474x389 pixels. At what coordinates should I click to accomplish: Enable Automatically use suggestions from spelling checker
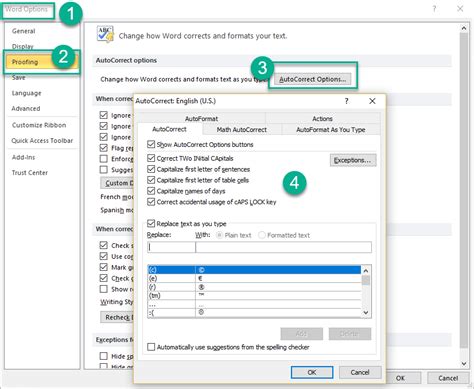151,347
